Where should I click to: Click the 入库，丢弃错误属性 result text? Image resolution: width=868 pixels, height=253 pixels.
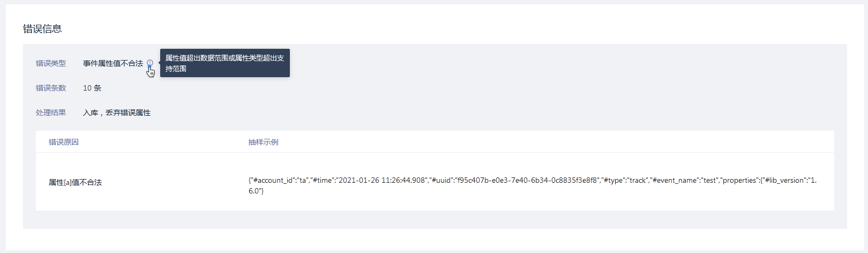pos(117,113)
